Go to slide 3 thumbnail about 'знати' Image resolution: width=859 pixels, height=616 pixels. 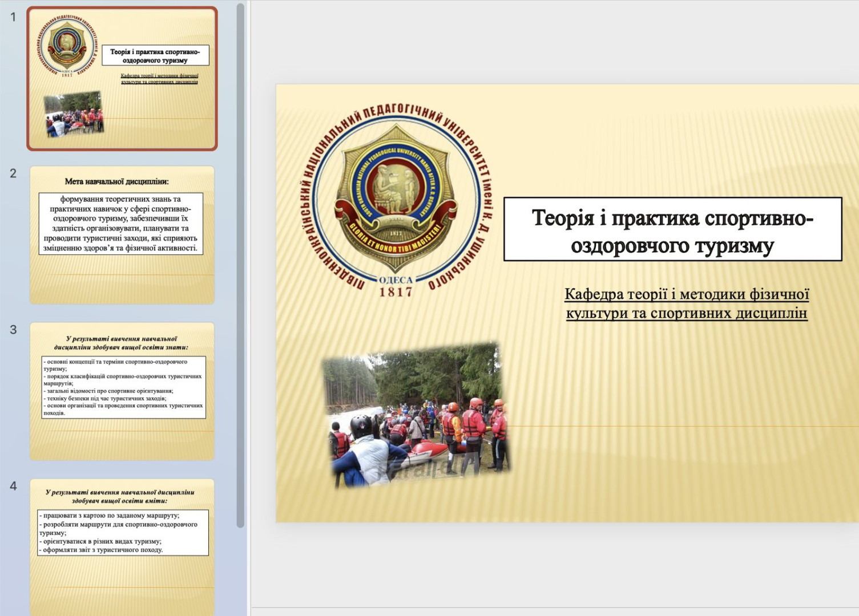[x=122, y=391]
